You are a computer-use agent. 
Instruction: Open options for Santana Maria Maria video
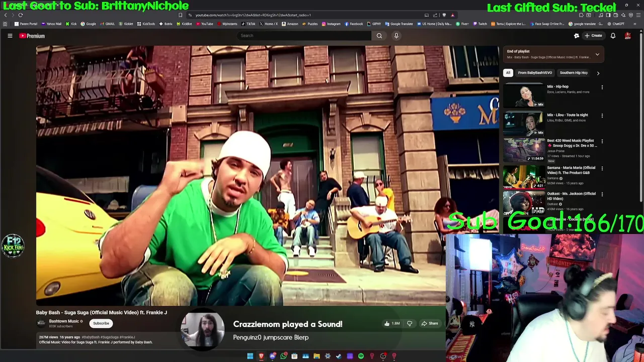click(602, 168)
